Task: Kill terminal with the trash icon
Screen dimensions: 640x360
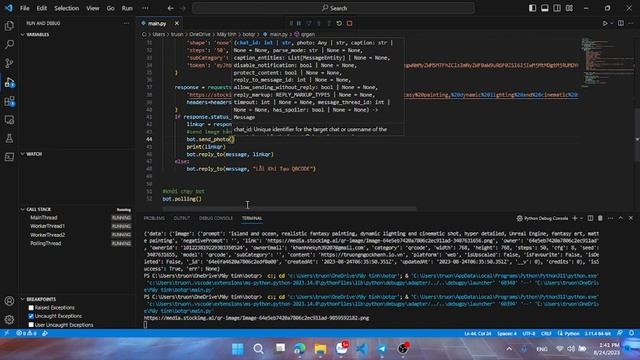Action: coord(600,218)
